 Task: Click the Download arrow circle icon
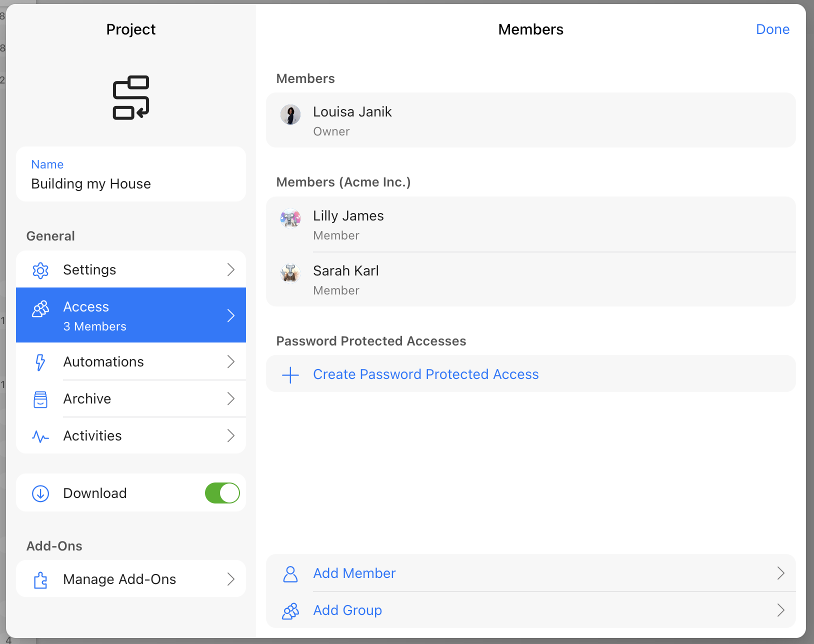pyautogui.click(x=40, y=493)
